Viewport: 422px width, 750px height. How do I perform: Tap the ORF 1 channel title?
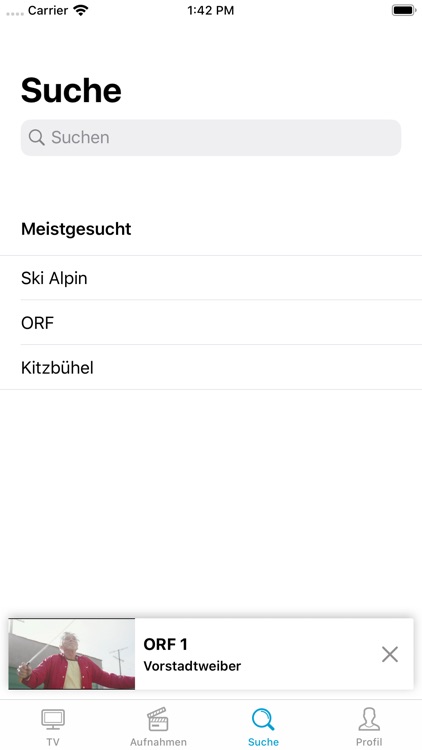pos(166,644)
